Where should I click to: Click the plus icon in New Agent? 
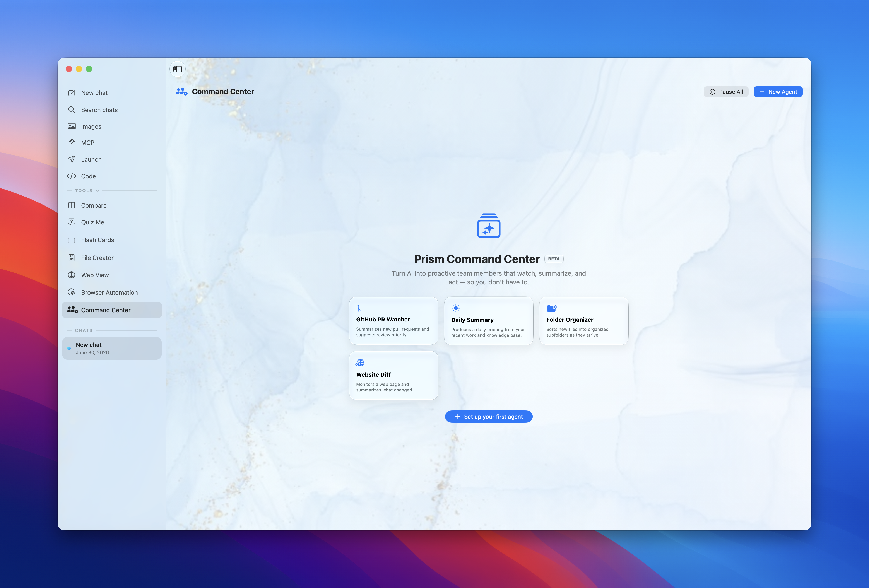(762, 92)
